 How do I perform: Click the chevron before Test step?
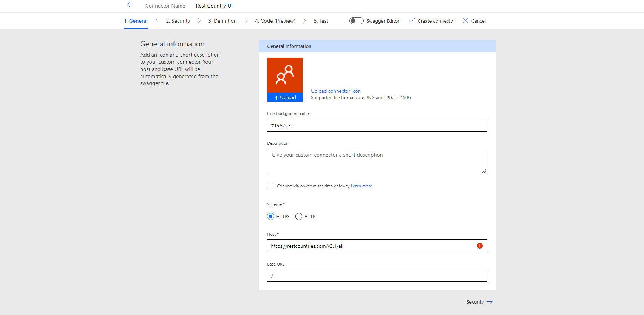pyautogui.click(x=304, y=21)
